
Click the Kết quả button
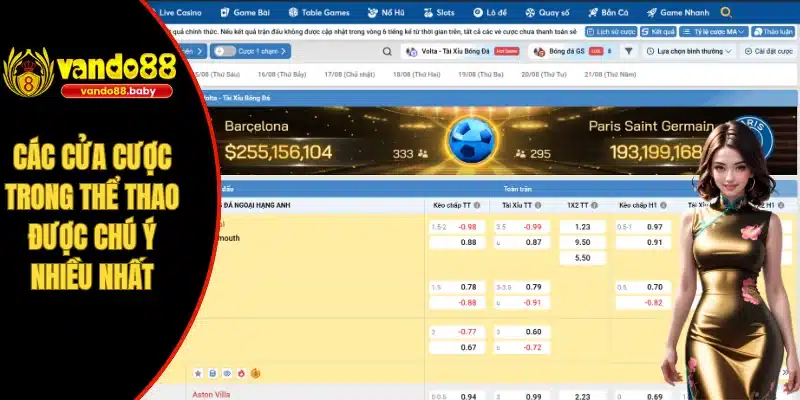pyautogui.click(x=659, y=32)
